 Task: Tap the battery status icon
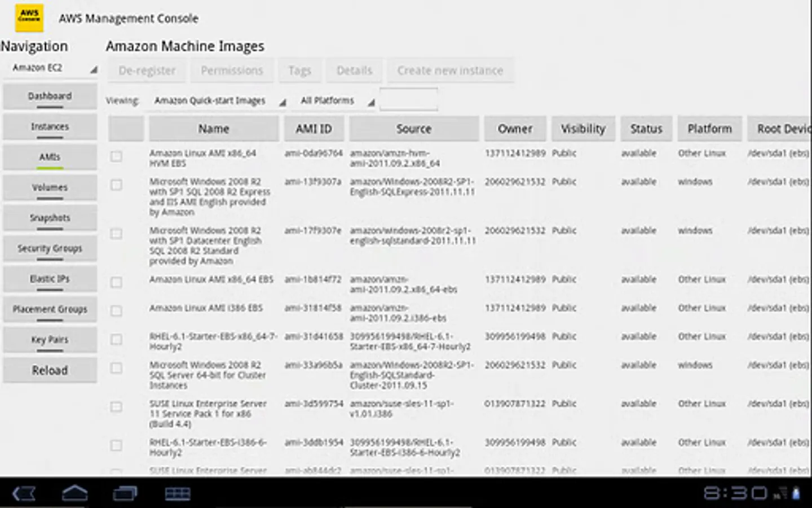[x=796, y=494]
